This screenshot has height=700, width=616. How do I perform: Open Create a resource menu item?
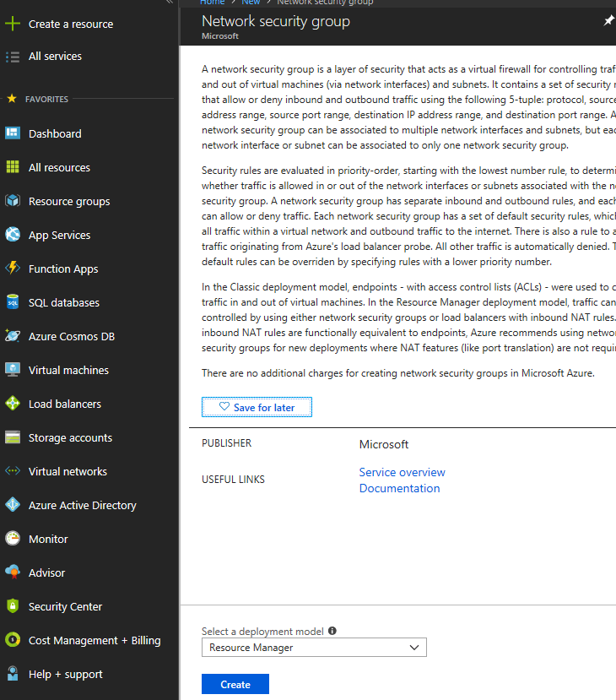tap(71, 24)
